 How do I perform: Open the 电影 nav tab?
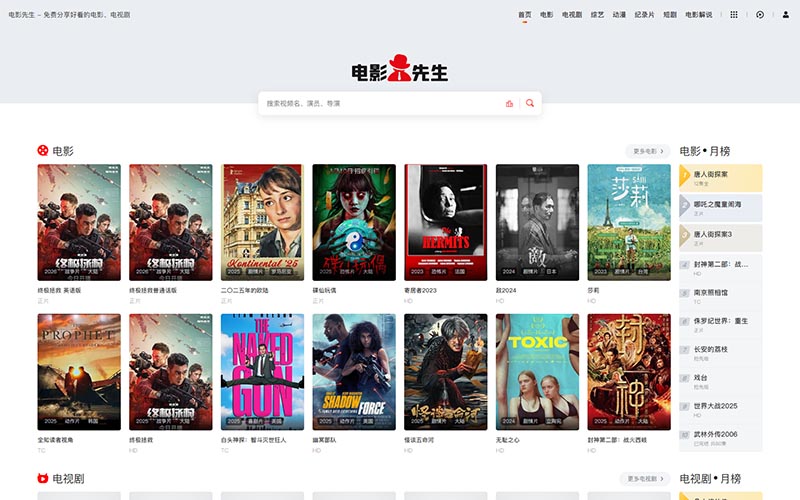coord(546,15)
